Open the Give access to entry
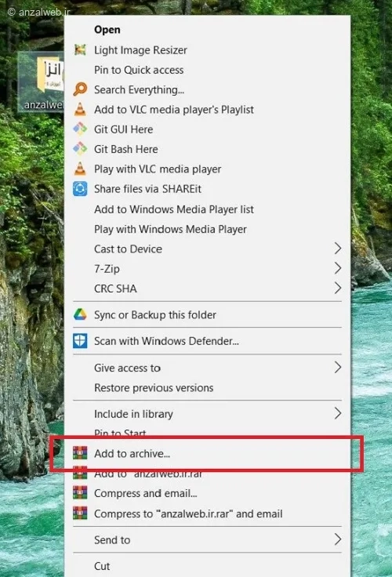 click(x=208, y=368)
